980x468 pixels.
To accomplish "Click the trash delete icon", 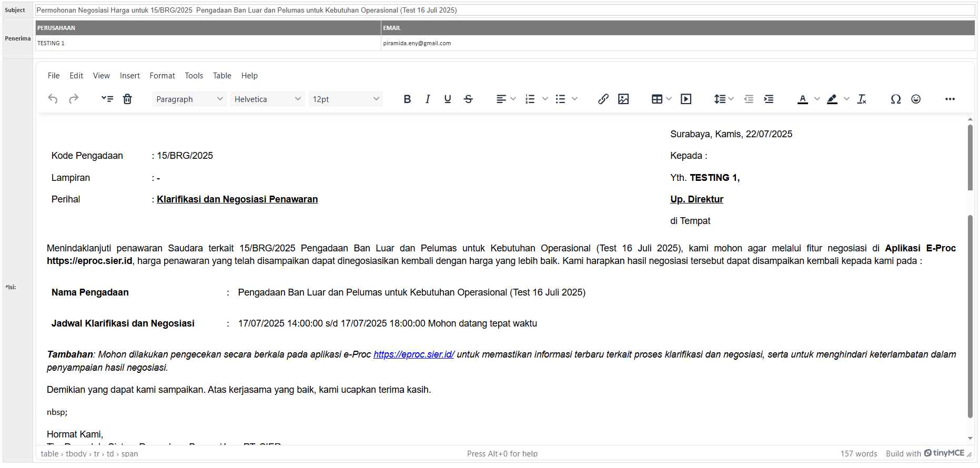I will 127,99.
